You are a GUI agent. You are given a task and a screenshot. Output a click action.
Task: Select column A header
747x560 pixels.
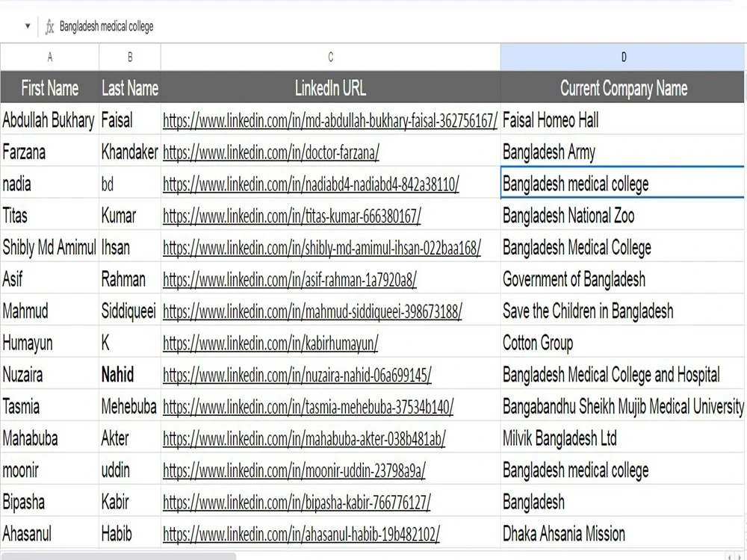(49, 57)
